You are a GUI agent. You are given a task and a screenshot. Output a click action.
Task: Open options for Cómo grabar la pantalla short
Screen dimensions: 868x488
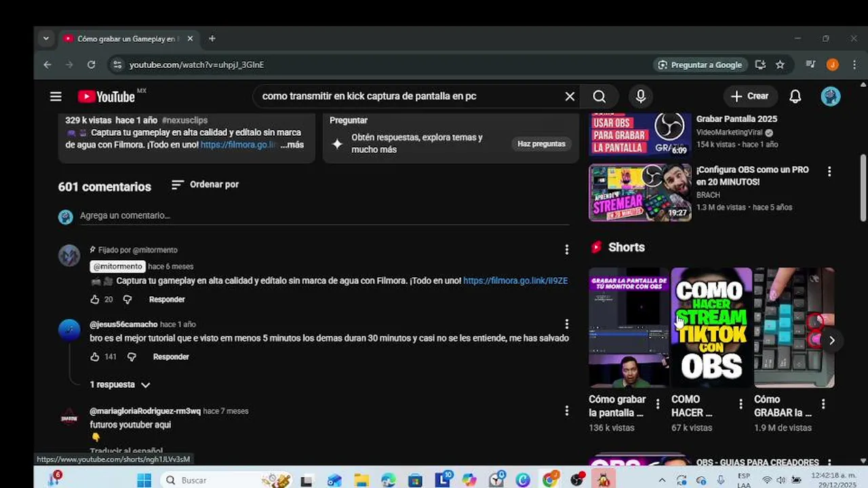(658, 404)
